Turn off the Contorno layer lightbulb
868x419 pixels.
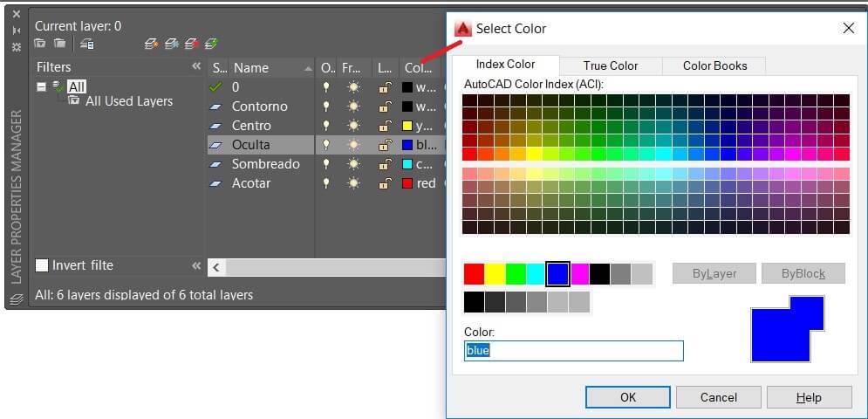pyautogui.click(x=326, y=106)
